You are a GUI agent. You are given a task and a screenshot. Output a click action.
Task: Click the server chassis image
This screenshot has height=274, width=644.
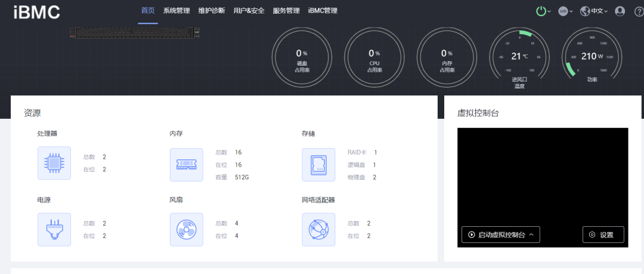pyautogui.click(x=135, y=32)
